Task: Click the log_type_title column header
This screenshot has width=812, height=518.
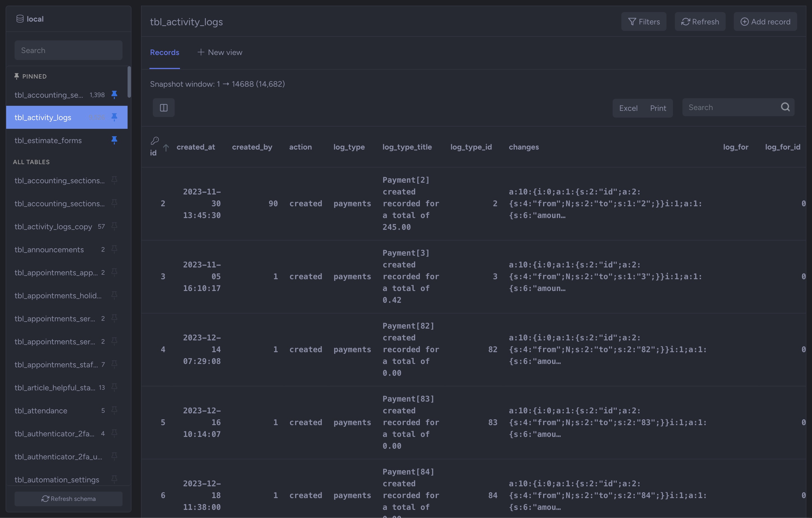Action: pyautogui.click(x=407, y=147)
